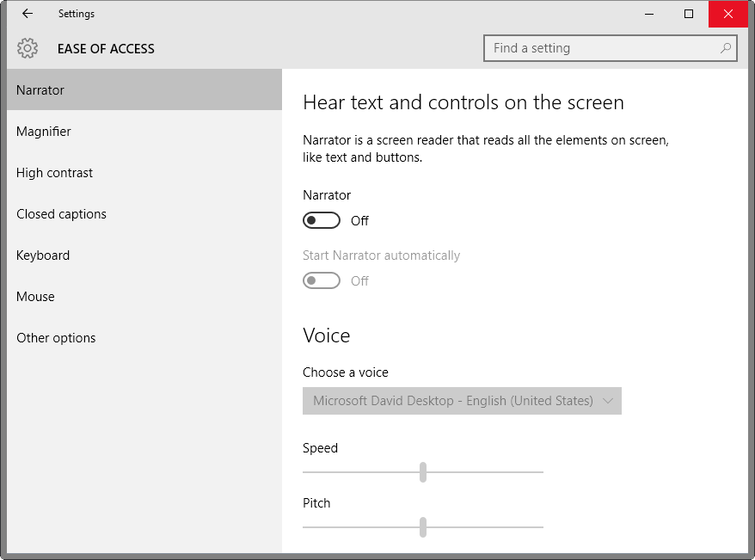This screenshot has height=560, width=755.
Task: Click the Voice section heading
Action: (327, 335)
